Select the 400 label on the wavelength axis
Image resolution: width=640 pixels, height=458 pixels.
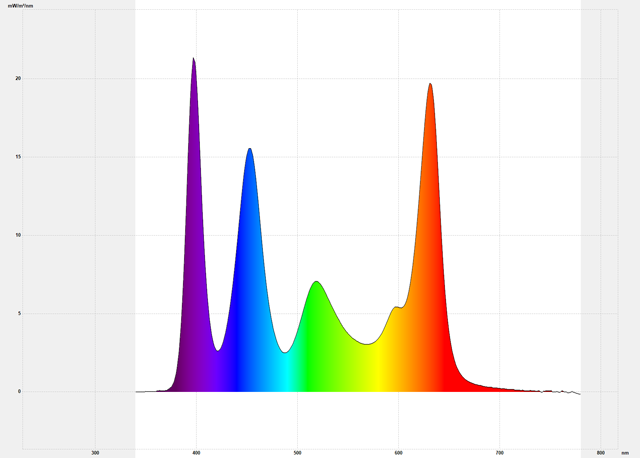point(196,453)
